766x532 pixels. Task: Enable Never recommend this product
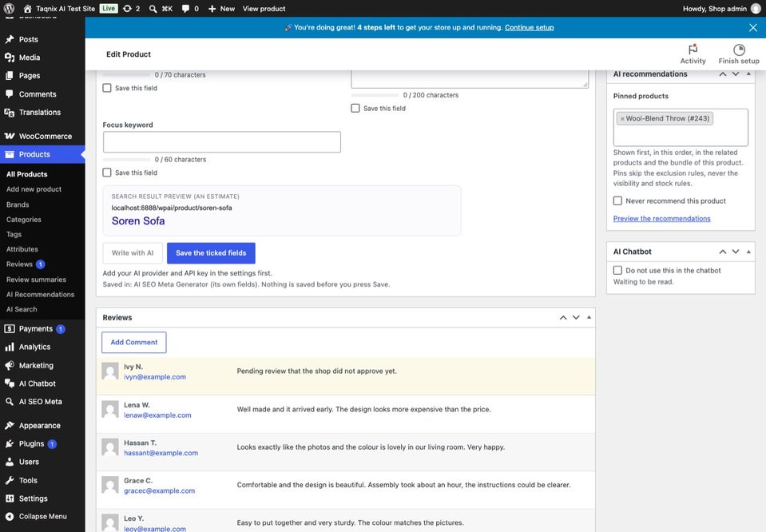coord(617,200)
